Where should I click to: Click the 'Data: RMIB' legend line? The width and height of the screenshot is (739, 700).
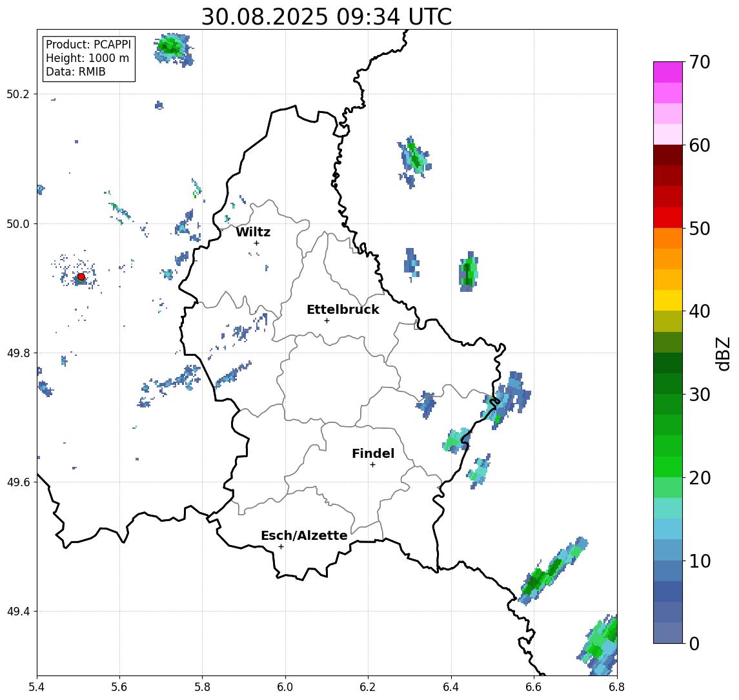pos(76,72)
